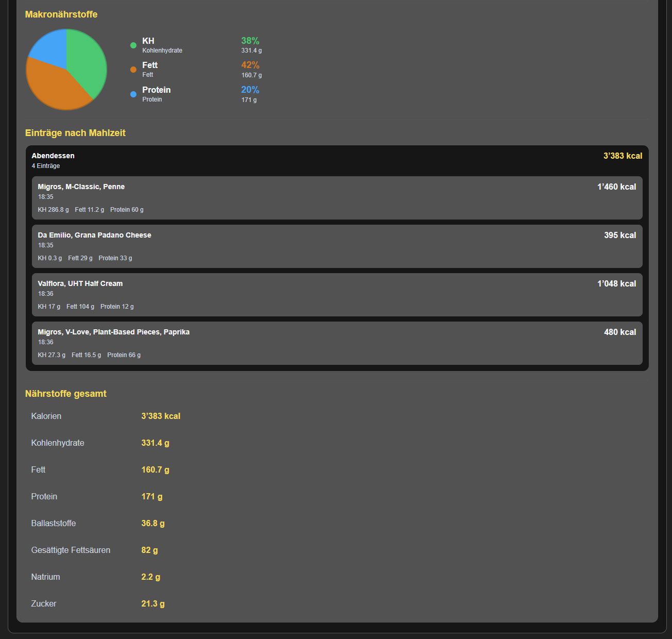
Task: Collapse the Abendessen meal header
Action: pos(337,160)
